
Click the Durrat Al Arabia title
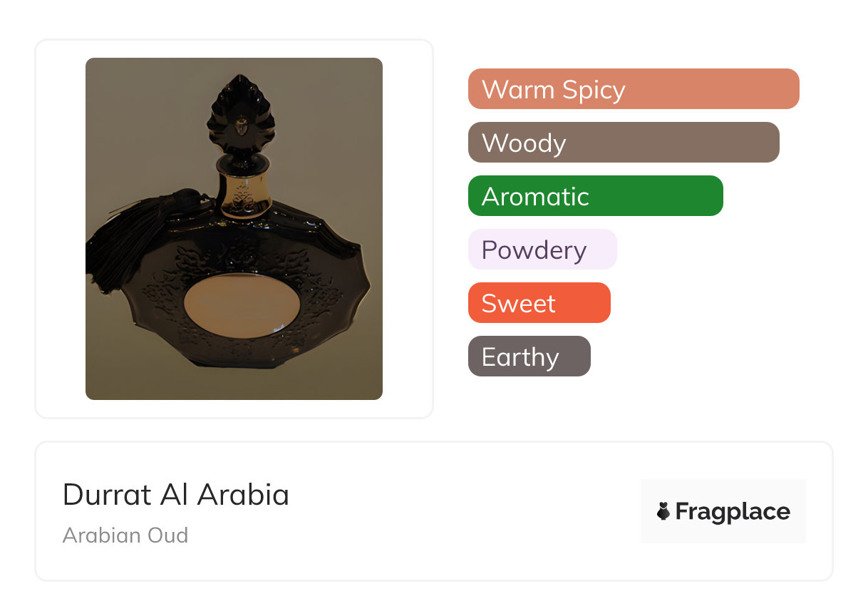pos(176,495)
